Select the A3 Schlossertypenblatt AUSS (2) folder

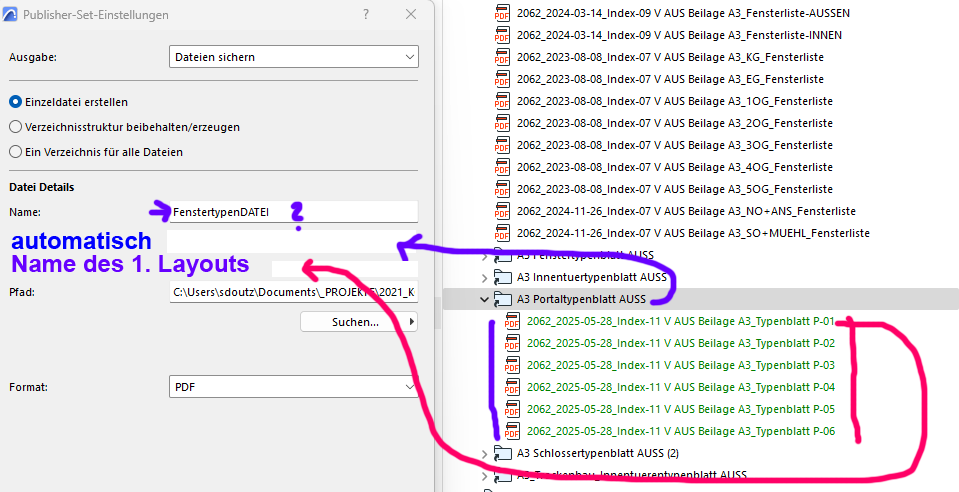coord(598,453)
